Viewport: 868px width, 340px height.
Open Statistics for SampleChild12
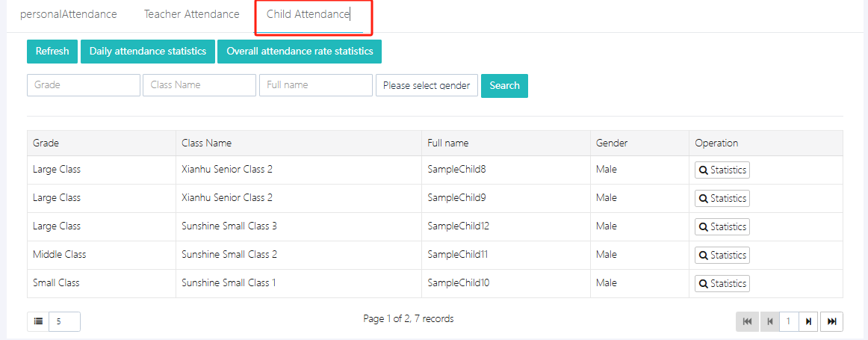(722, 226)
